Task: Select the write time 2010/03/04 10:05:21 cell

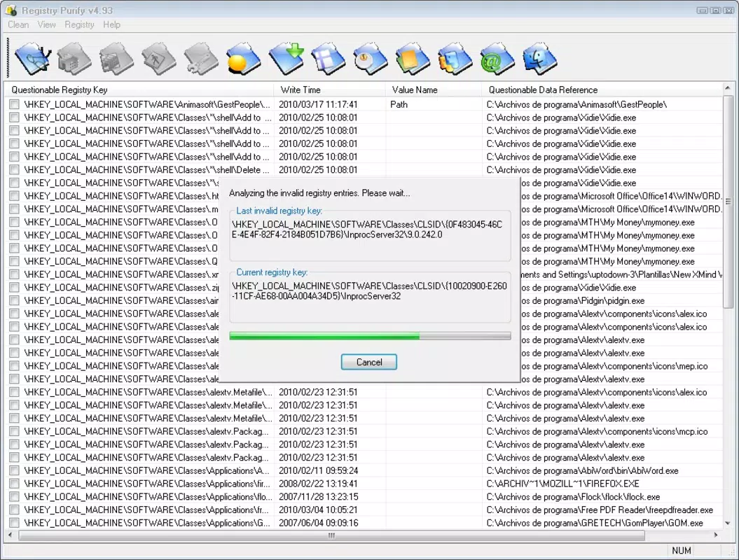Action: tap(318, 510)
